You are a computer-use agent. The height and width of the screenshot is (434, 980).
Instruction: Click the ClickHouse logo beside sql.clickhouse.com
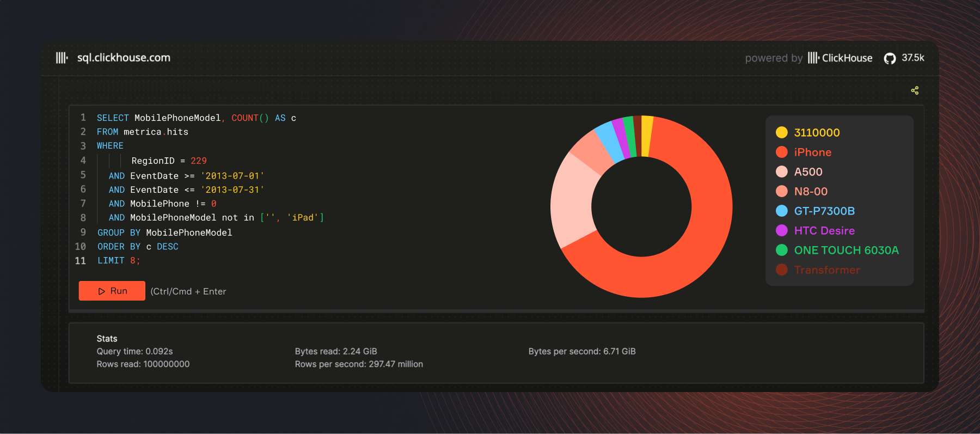(62, 58)
